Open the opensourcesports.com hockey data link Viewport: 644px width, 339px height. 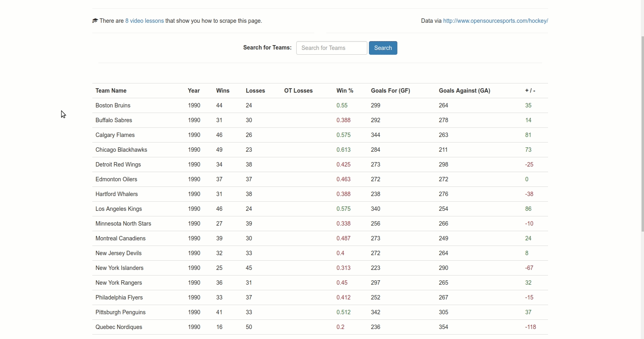496,21
